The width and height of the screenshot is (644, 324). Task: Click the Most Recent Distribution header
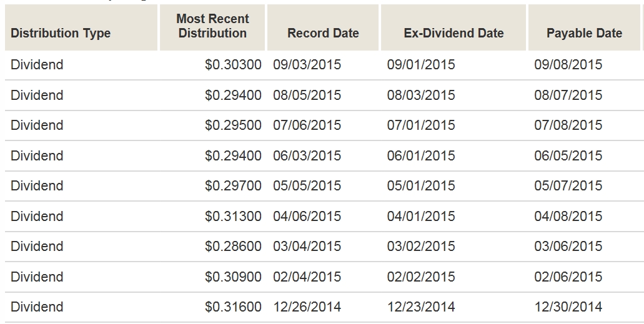pos(212,26)
